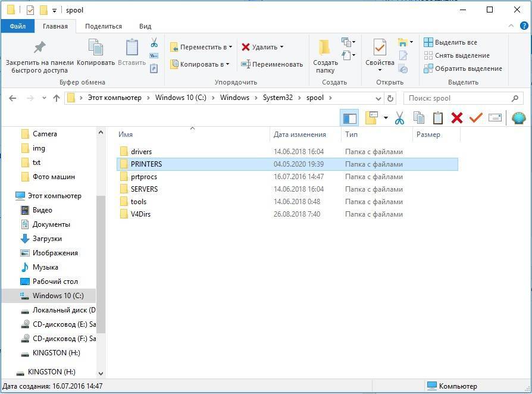
Task: Click the seashell icon in the lower toolbar
Action: (x=518, y=118)
